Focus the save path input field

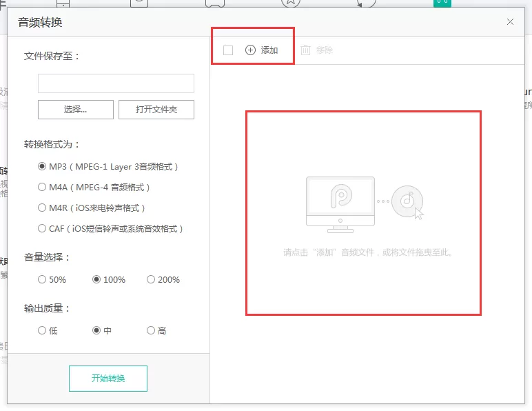click(x=116, y=83)
